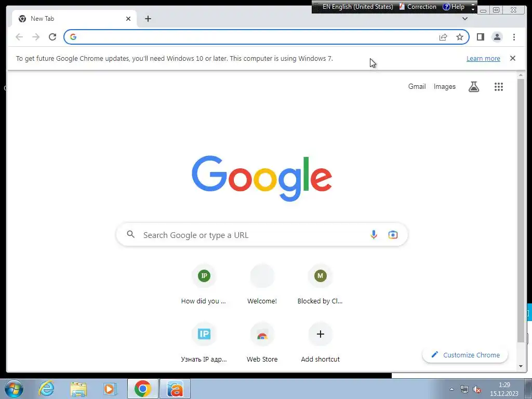Follow the Learn more link
The image size is (532, 399).
[483, 58]
